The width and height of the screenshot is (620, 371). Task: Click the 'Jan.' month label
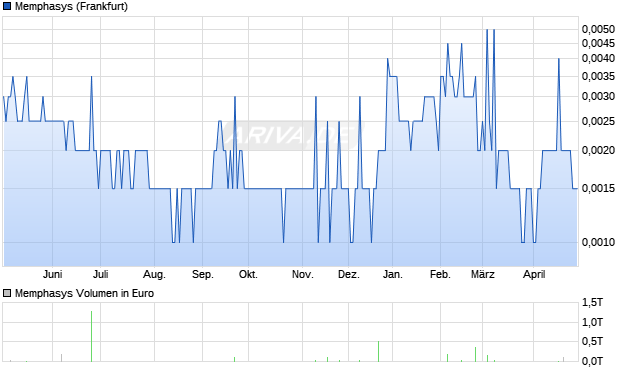point(393,274)
